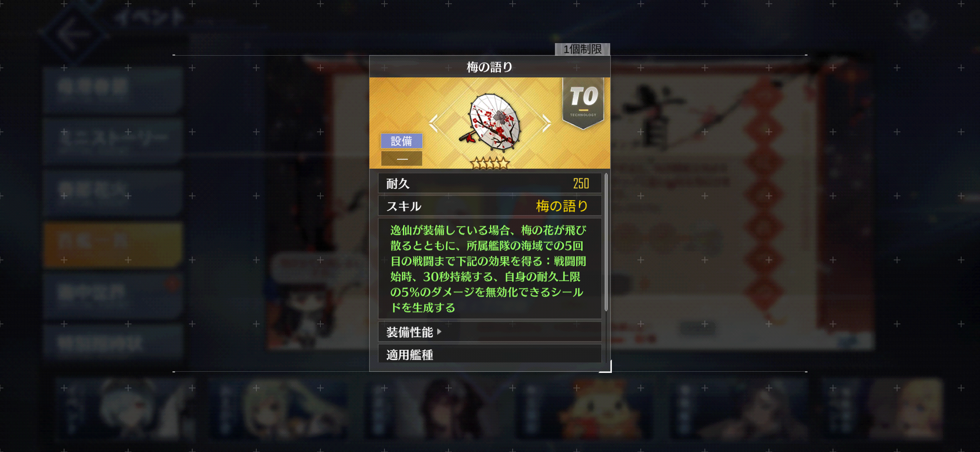Image resolution: width=980 pixels, height=452 pixels.
Task: Click the star rarity rating row
Action: coord(489,164)
